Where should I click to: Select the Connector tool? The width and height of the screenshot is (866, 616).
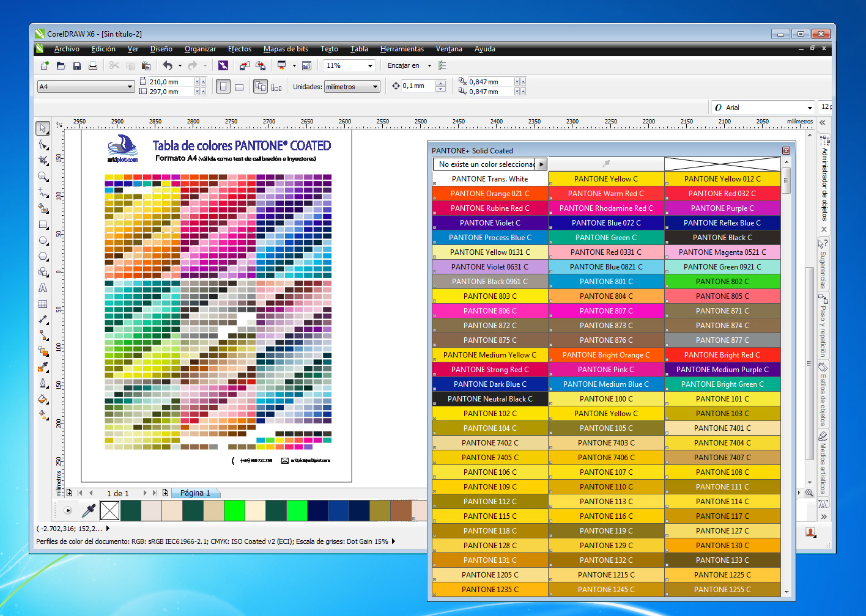[43, 335]
